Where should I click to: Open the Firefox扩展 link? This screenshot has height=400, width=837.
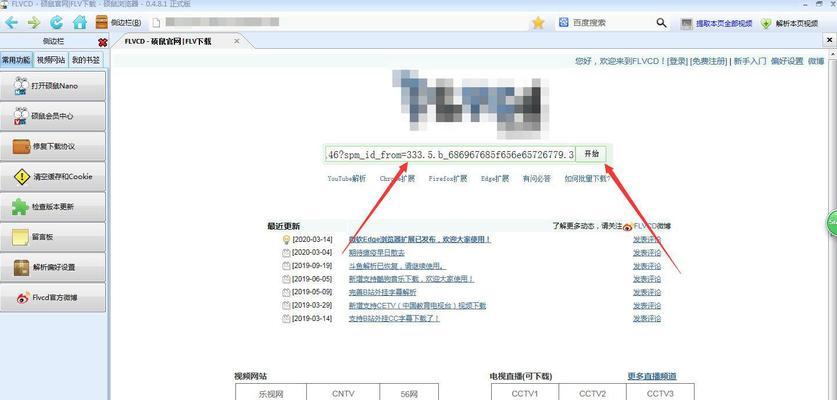coord(448,179)
